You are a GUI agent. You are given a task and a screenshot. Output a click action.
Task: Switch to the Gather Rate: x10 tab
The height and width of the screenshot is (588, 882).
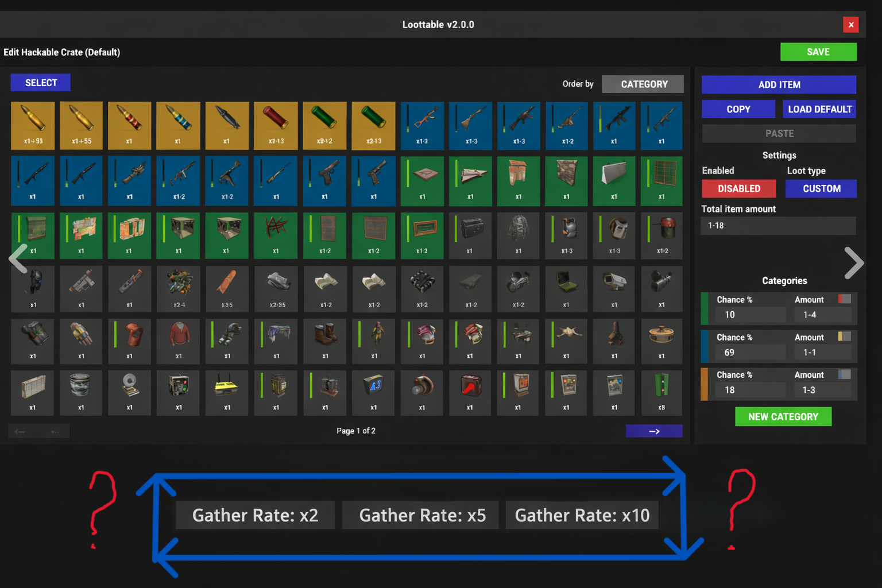pos(582,515)
